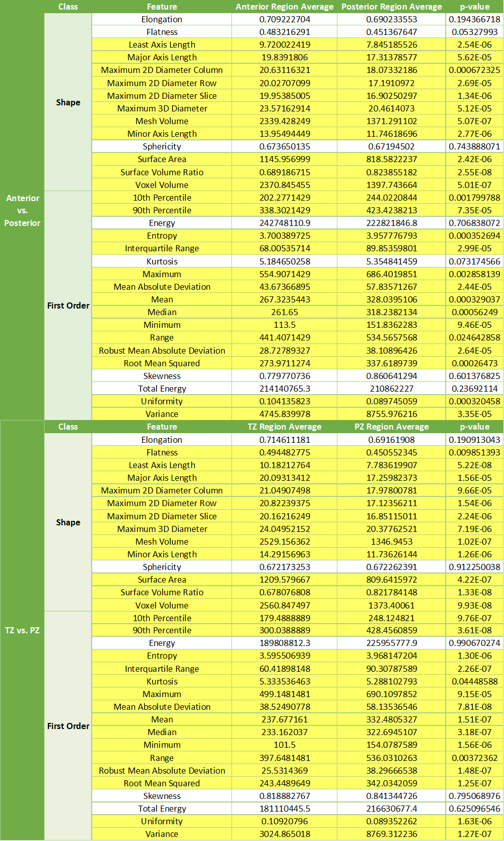The width and height of the screenshot is (504, 841).
Task: Click the Anterior Region Average header
Action: click(x=285, y=7)
